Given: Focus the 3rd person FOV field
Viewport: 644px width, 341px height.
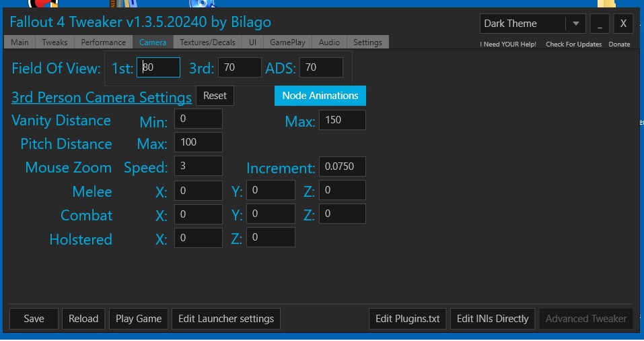Looking at the screenshot, I should [239, 67].
